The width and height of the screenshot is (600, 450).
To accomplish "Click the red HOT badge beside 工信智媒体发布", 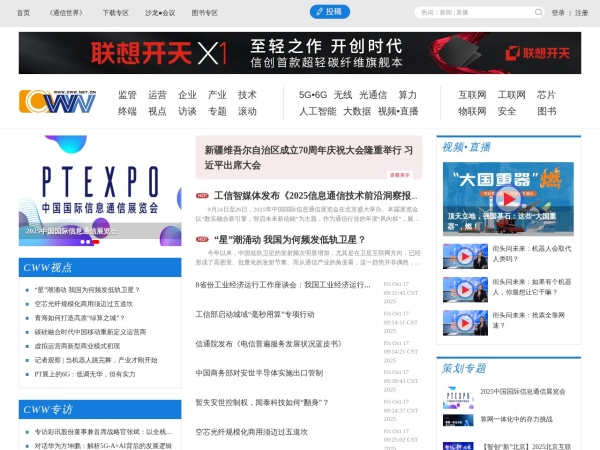I will click(x=202, y=196).
